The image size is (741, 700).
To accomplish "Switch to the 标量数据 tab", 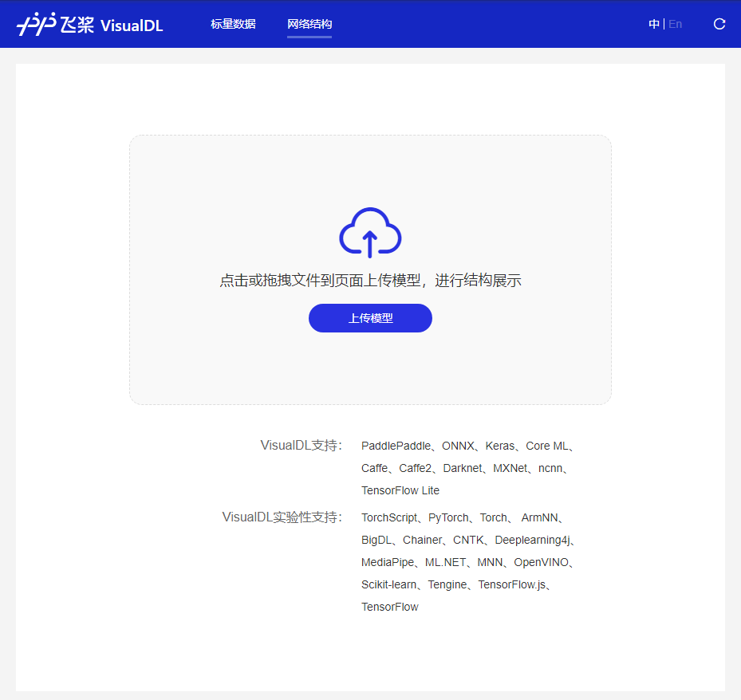I will (x=232, y=25).
